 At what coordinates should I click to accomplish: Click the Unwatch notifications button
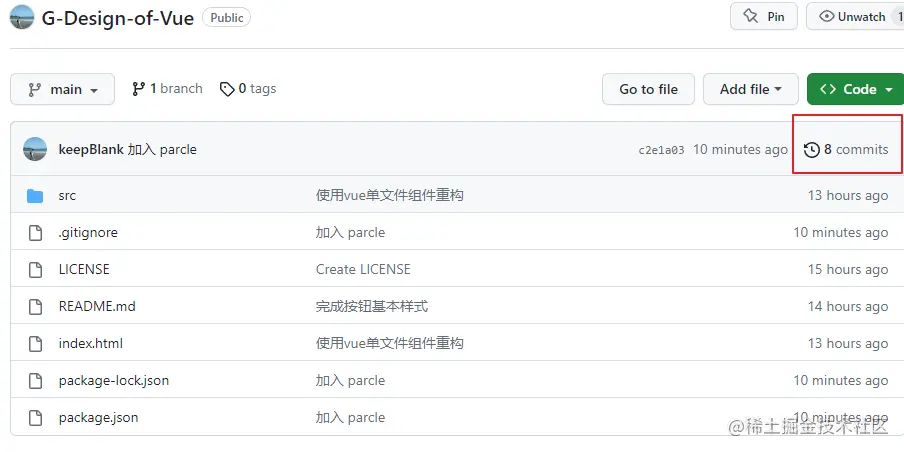coord(855,17)
